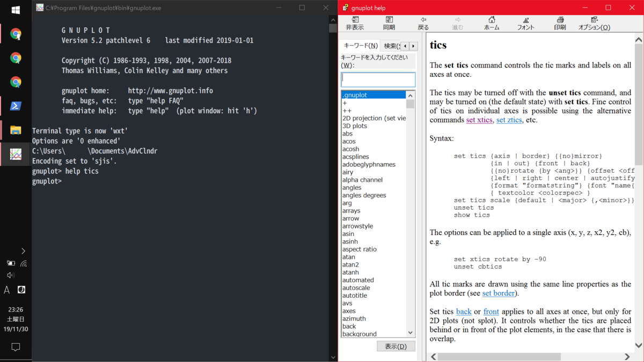Print the help topic (印刷)

pos(560,24)
